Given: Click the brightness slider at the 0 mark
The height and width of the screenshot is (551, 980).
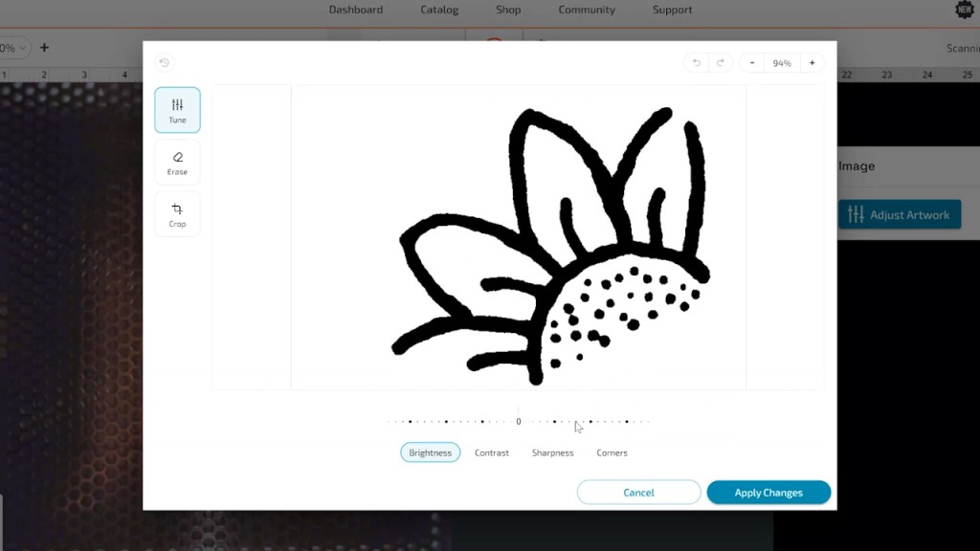Looking at the screenshot, I should 519,421.
